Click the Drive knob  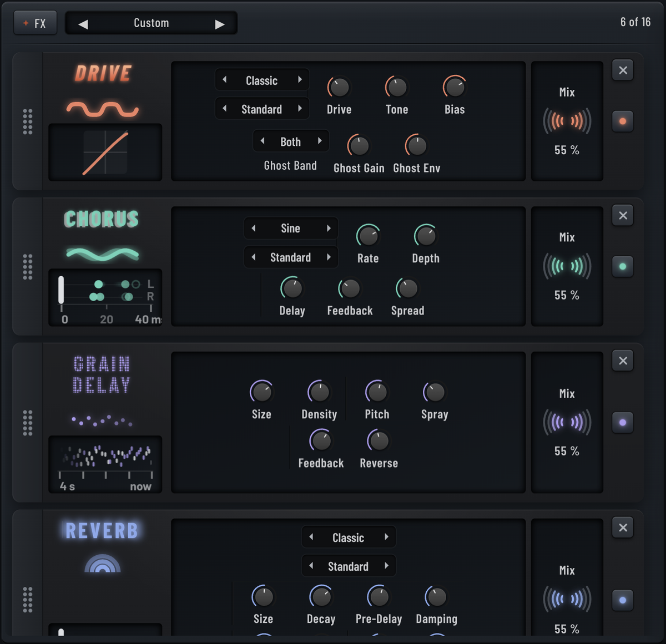[x=339, y=87]
